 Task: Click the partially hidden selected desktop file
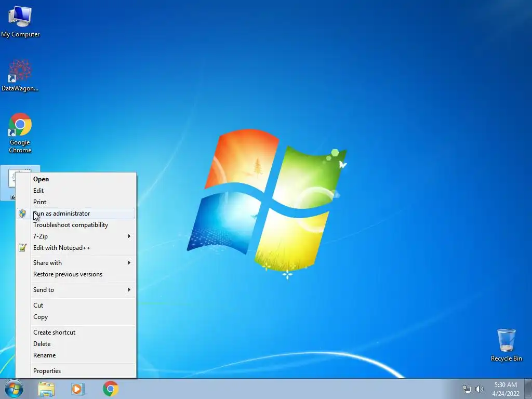pos(8,183)
